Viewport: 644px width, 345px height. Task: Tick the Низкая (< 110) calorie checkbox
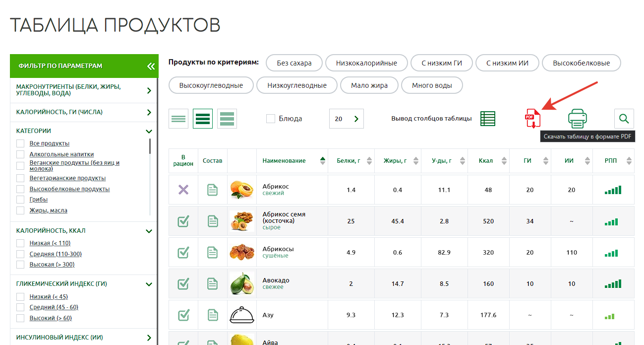tap(20, 243)
